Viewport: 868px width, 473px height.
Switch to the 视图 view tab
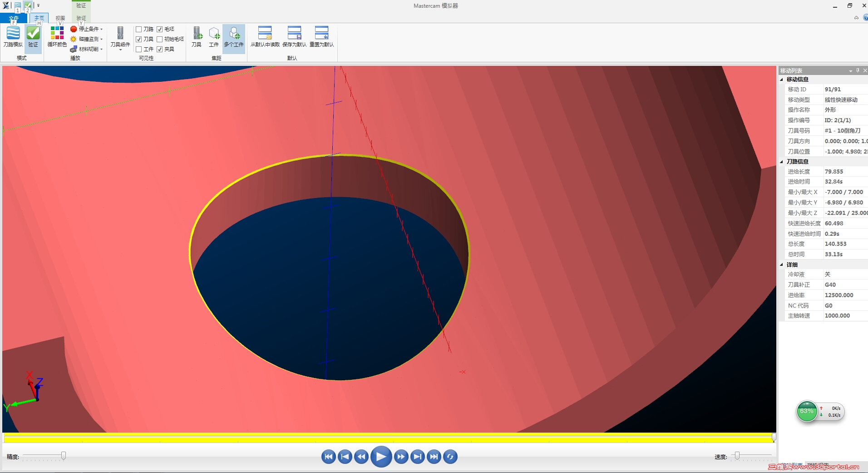pyautogui.click(x=60, y=18)
